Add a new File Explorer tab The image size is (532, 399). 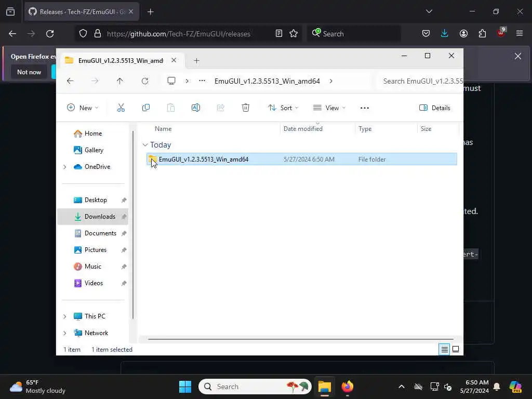196,61
